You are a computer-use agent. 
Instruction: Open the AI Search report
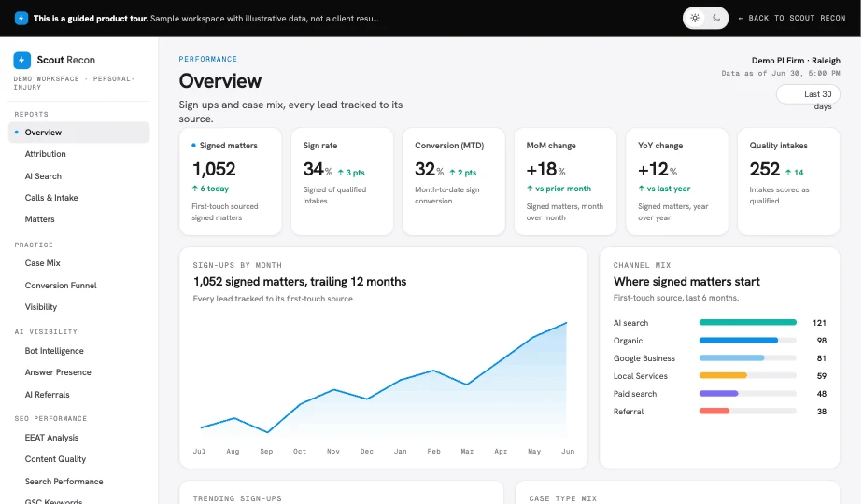[43, 176]
